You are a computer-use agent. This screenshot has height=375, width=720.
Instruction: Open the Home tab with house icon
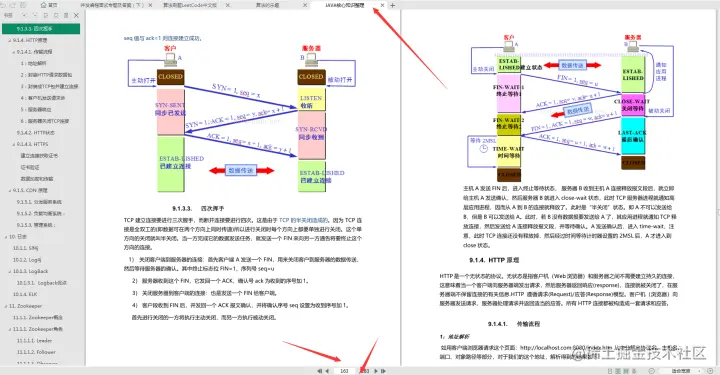pyautogui.click(x=49, y=5)
